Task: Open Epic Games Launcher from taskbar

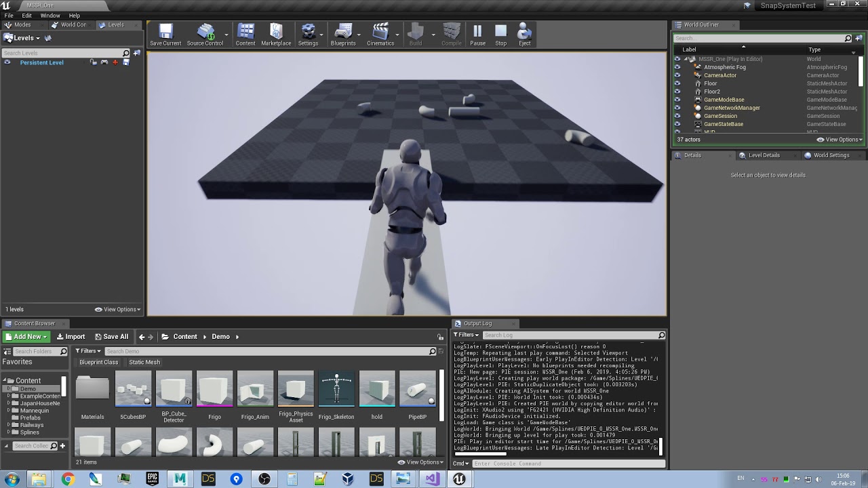Action: tap(152, 479)
